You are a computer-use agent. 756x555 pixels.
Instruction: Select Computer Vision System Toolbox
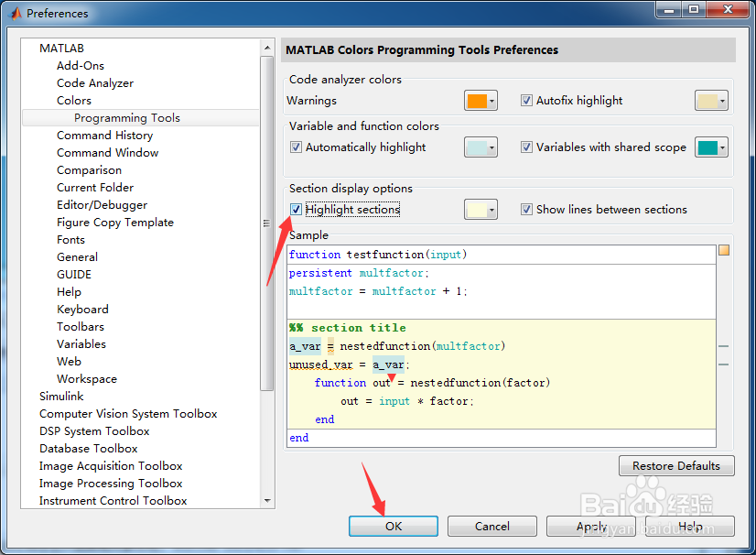[128, 414]
